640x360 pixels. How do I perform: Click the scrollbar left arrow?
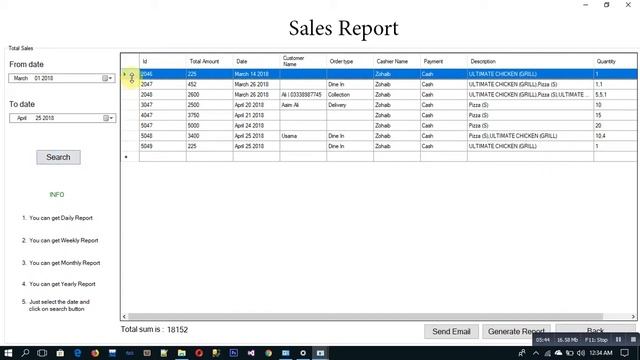[124, 316]
